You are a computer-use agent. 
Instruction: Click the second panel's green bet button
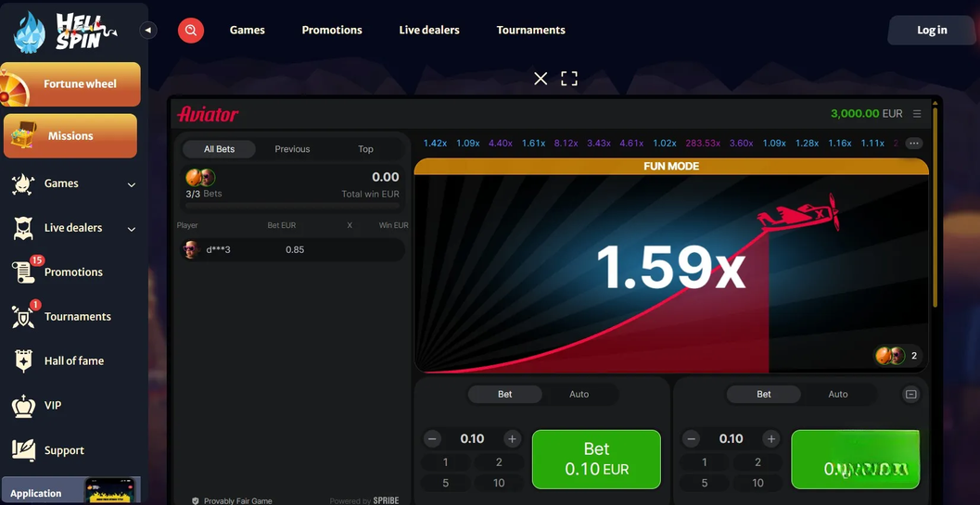click(x=855, y=460)
